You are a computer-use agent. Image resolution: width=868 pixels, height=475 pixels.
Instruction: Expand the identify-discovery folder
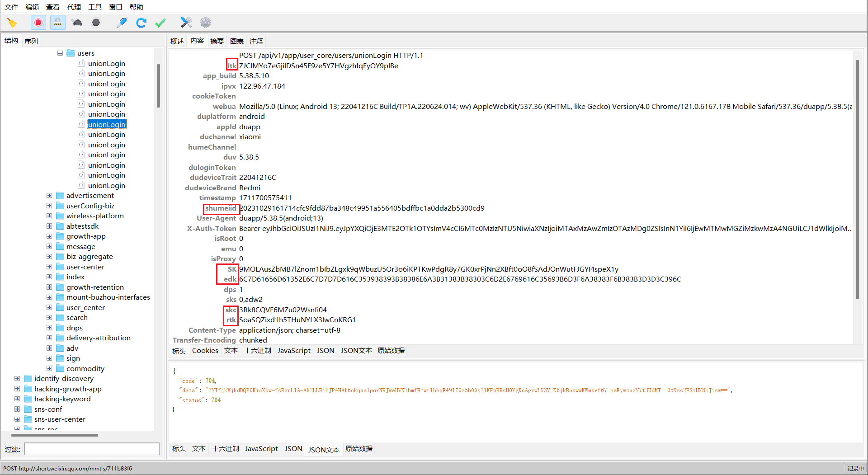click(17, 379)
